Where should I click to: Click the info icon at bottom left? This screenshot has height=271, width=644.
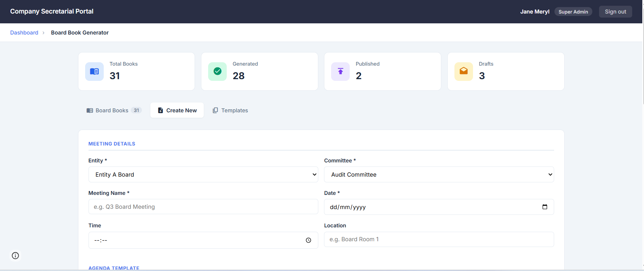pos(15,255)
